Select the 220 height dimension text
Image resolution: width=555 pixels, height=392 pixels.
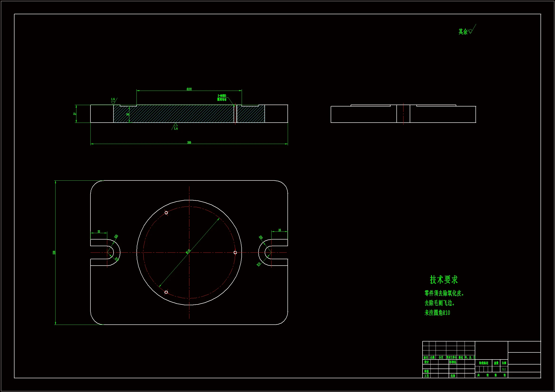tap(54, 253)
